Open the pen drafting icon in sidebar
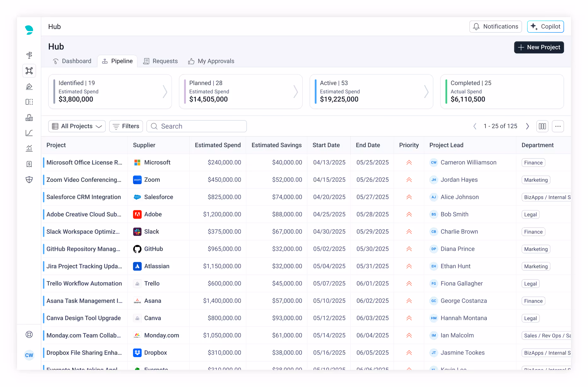 click(x=29, y=86)
